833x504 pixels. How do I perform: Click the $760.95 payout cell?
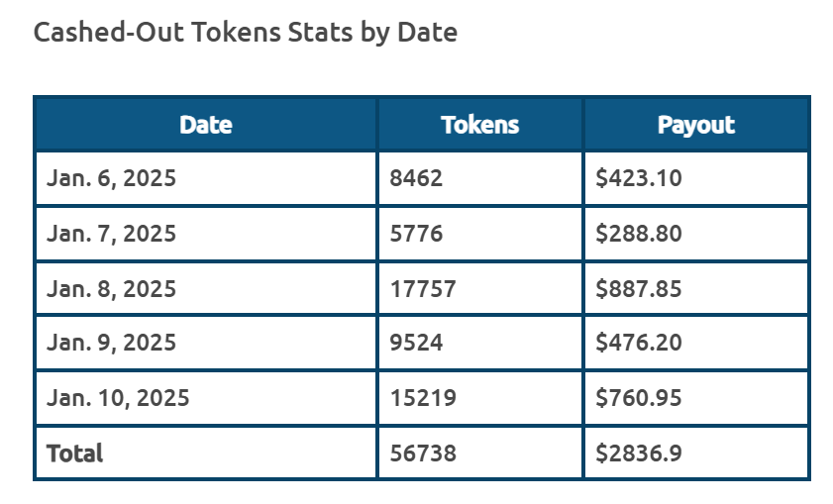click(696, 398)
